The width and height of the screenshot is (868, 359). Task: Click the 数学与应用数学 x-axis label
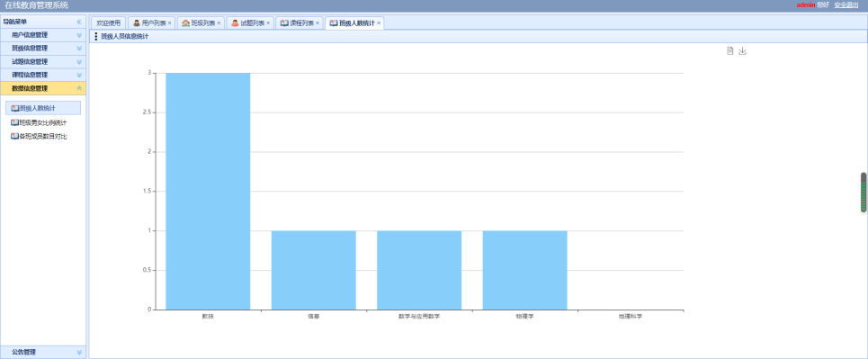click(419, 317)
